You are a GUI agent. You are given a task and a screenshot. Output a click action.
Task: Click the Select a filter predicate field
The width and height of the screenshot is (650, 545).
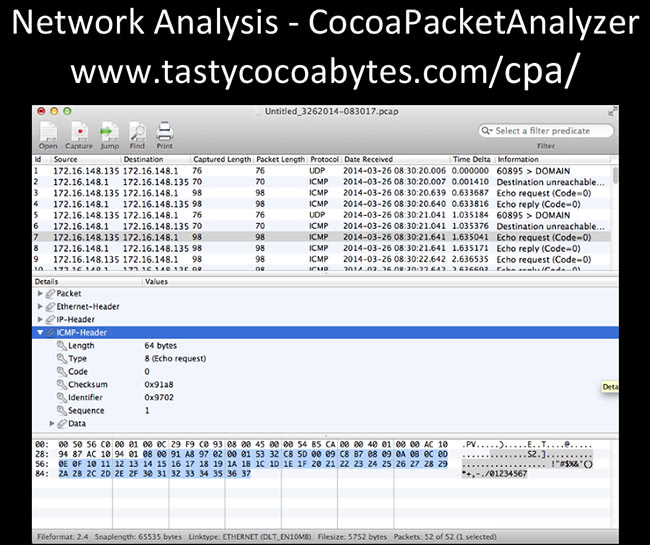[546, 131]
